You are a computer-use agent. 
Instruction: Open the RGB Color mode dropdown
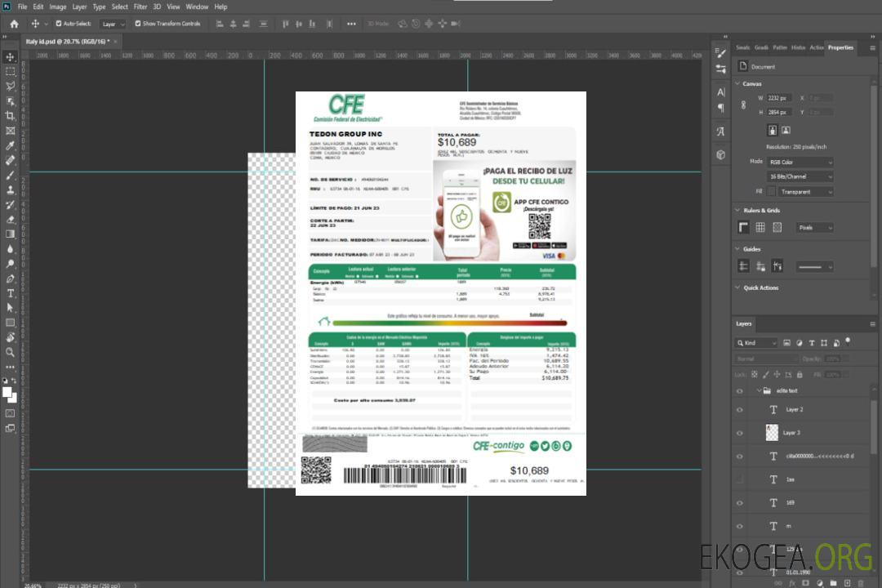pyautogui.click(x=800, y=162)
